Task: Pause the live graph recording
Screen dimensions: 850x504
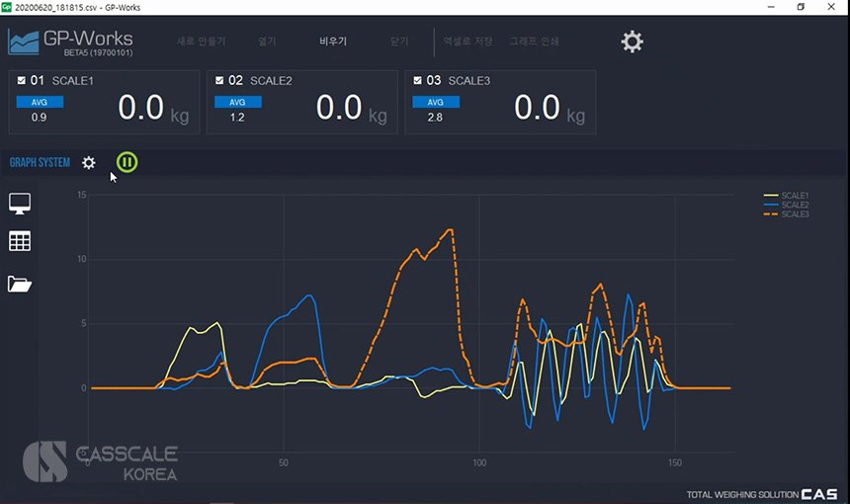Action: [x=127, y=162]
